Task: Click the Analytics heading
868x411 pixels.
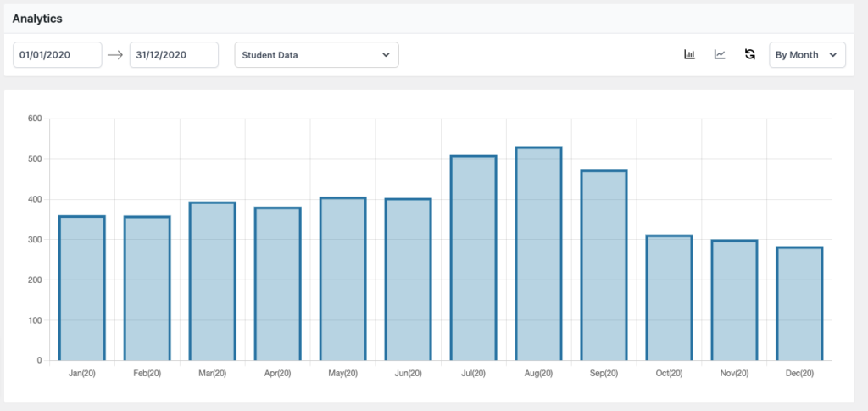Action: (x=37, y=19)
